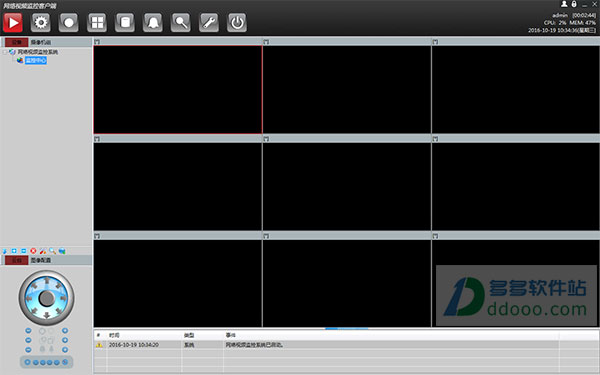Start recording with the round record icon
The image size is (600, 375).
(x=69, y=23)
